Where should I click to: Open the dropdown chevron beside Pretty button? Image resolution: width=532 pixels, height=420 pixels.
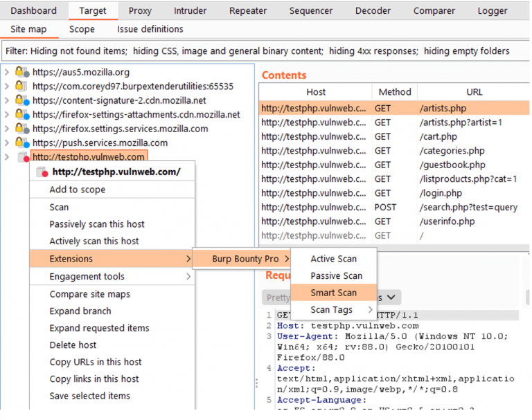pos(391,298)
